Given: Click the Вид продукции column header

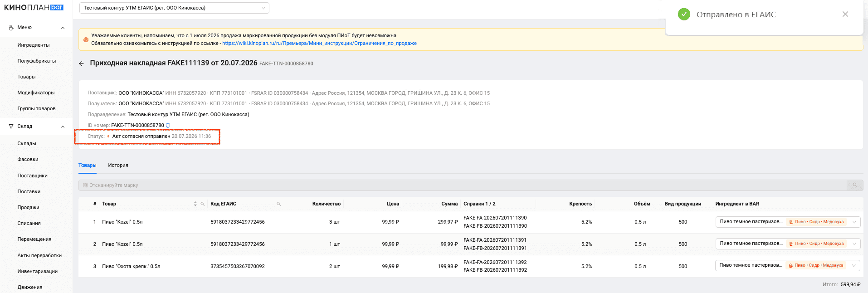Looking at the screenshot, I should point(683,204).
